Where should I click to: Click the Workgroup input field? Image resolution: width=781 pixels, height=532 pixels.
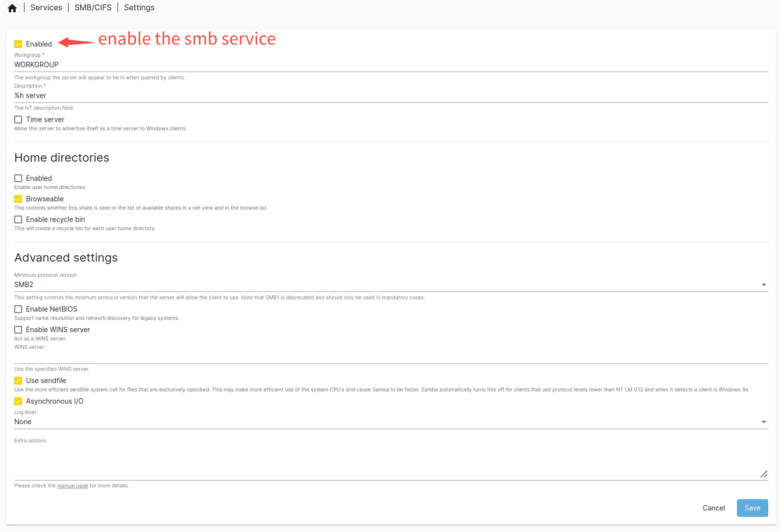coord(390,65)
